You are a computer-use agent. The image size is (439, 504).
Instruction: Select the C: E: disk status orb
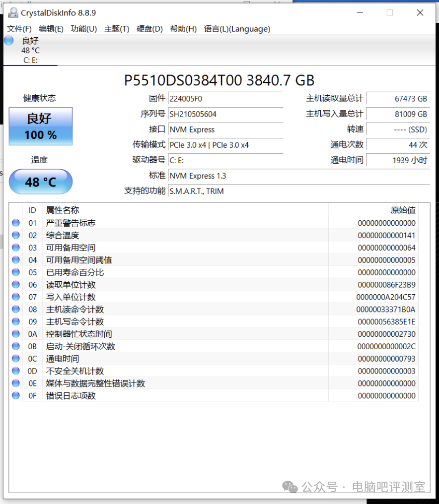(9, 41)
